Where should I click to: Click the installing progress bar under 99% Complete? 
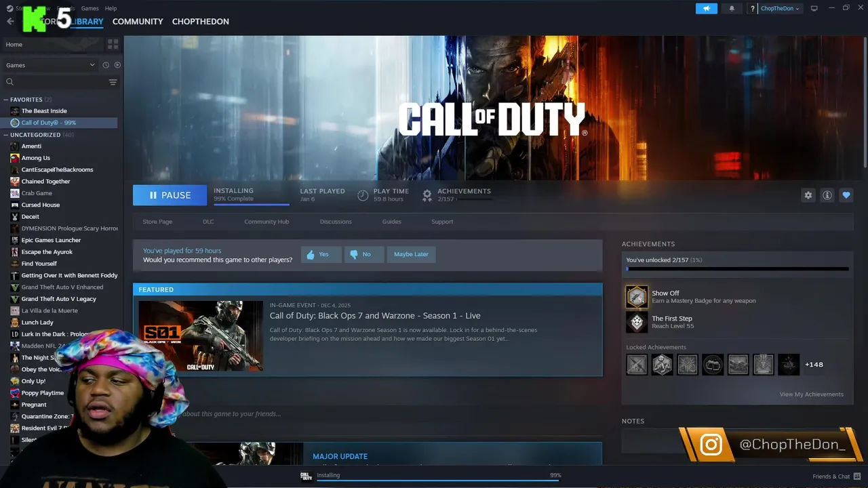coord(251,203)
